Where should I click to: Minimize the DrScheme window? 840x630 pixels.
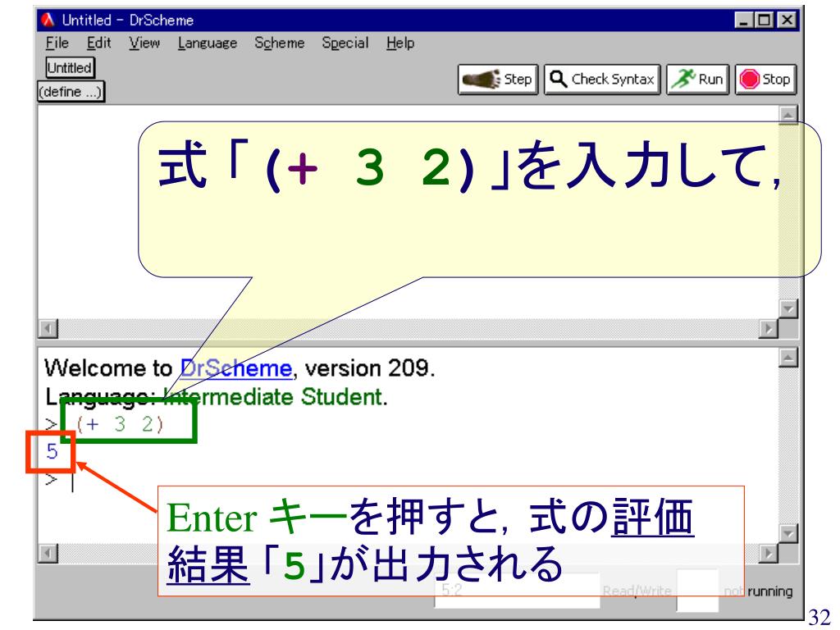[x=743, y=21]
